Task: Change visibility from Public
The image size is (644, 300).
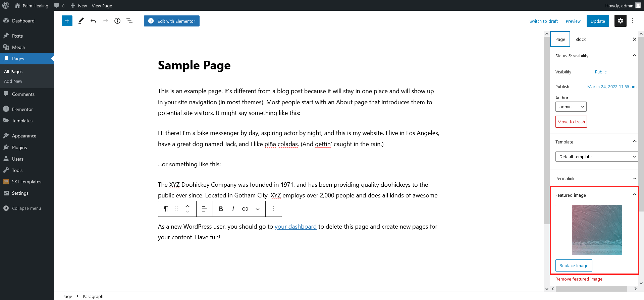Action: [601, 72]
